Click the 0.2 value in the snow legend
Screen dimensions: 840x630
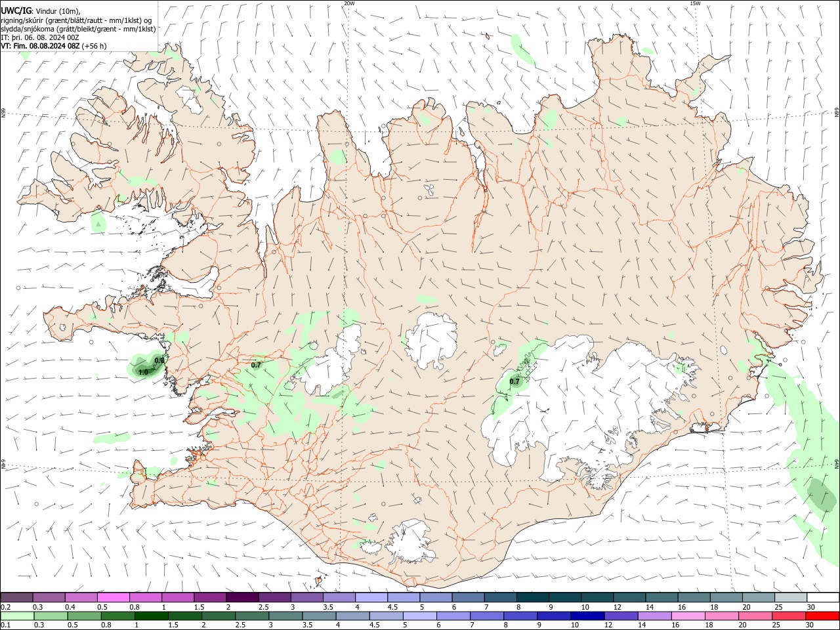pyautogui.click(x=6, y=607)
